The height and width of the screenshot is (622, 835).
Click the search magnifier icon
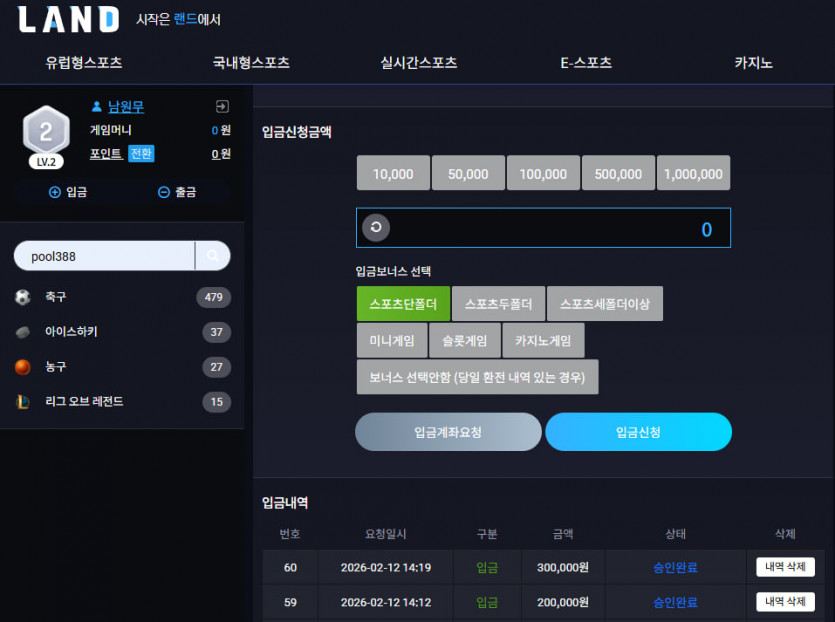coord(212,256)
